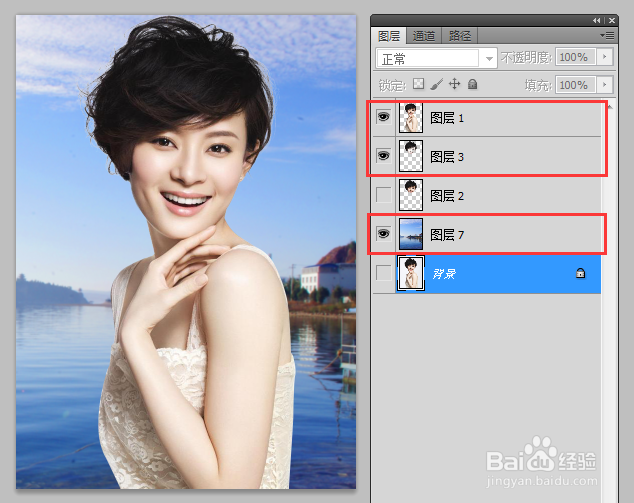Select the layer named 图层 1
This screenshot has width=634, height=503.
click(486, 117)
